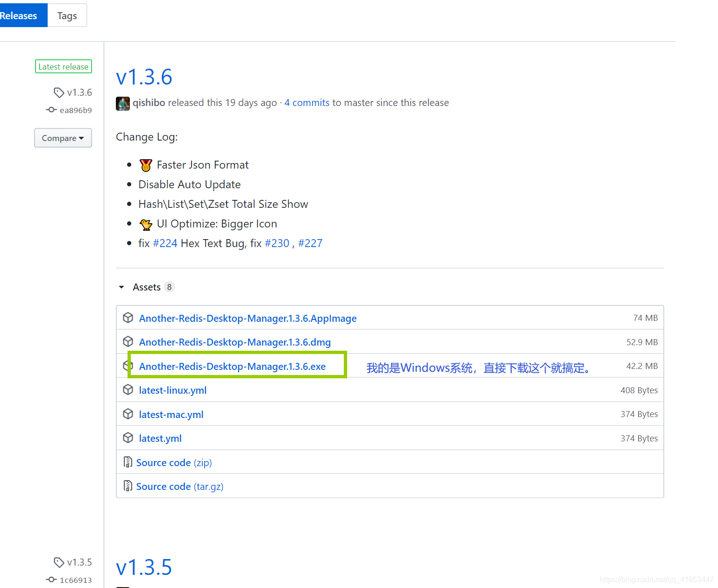The image size is (718, 588).
Task: Download Another-Redis-Desktop-Manager.1.3.6.exe
Action: pyautogui.click(x=233, y=367)
